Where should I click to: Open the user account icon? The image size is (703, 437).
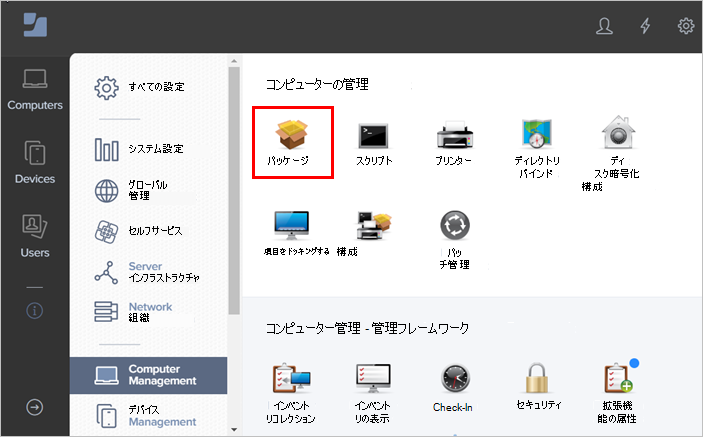[x=604, y=26]
